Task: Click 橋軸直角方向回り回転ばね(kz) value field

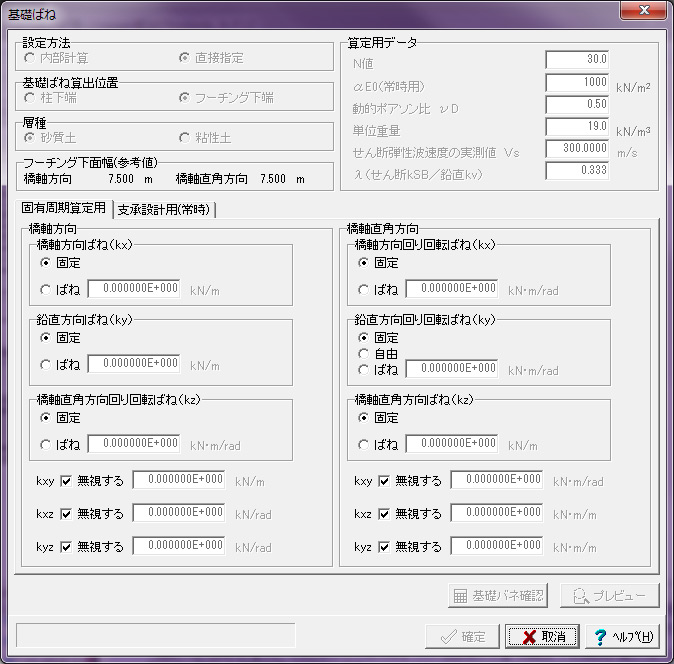Action: [x=134, y=444]
